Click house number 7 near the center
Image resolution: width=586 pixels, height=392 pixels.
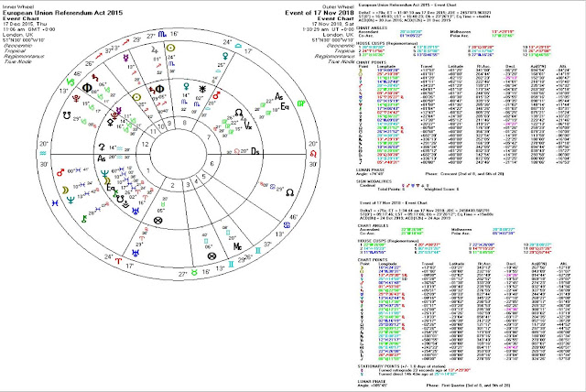pos(209,137)
